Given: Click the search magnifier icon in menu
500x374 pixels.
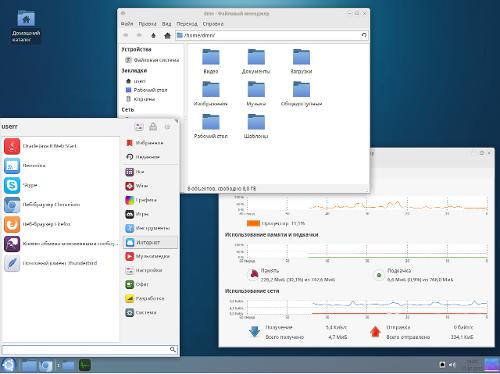Looking at the screenshot, I should pos(172,349).
